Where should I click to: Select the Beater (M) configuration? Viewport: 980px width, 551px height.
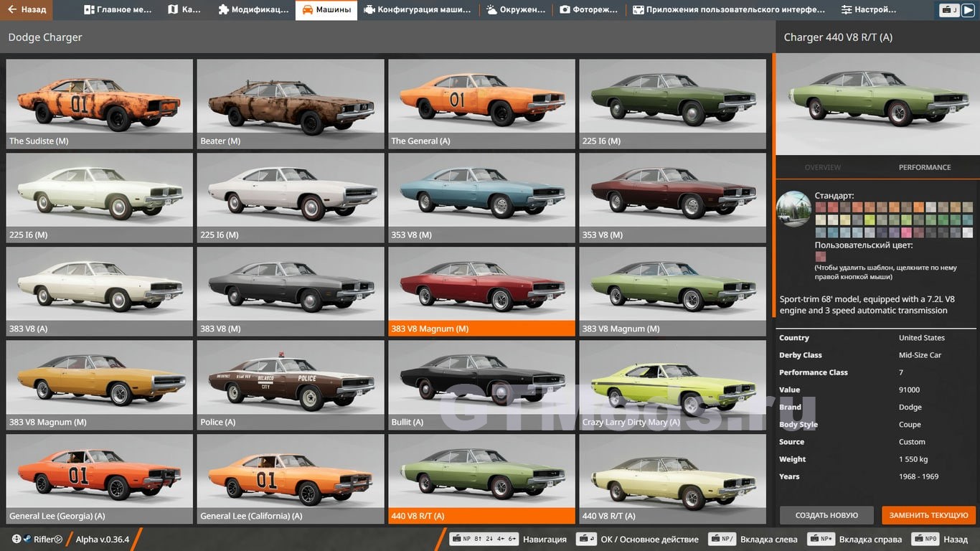(291, 103)
